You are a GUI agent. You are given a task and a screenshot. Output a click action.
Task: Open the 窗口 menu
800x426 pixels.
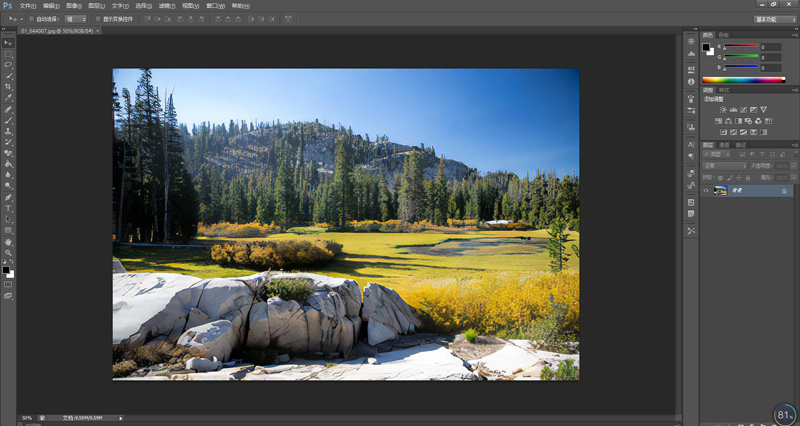click(215, 6)
